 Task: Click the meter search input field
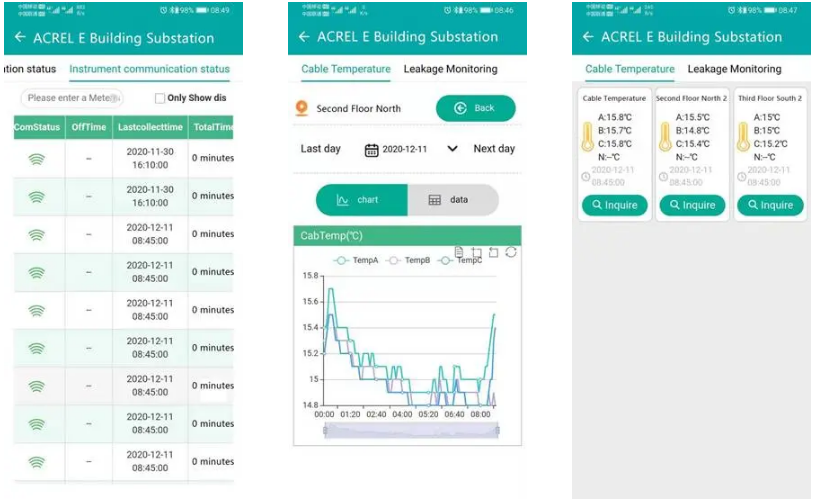(72, 98)
